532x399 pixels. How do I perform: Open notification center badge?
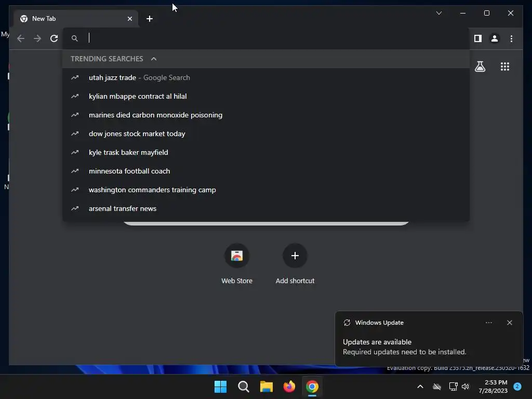pyautogui.click(x=517, y=387)
